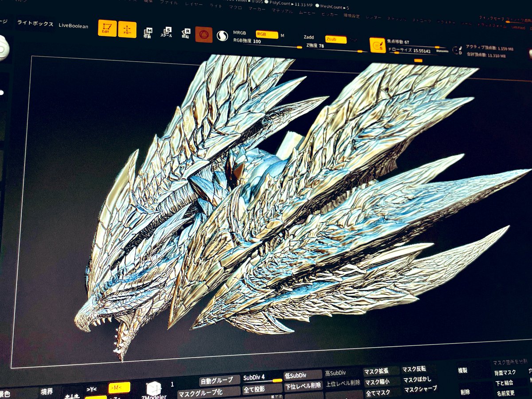
Task: Click the white S-sphere sculptris icon
Action: (x=222, y=35)
